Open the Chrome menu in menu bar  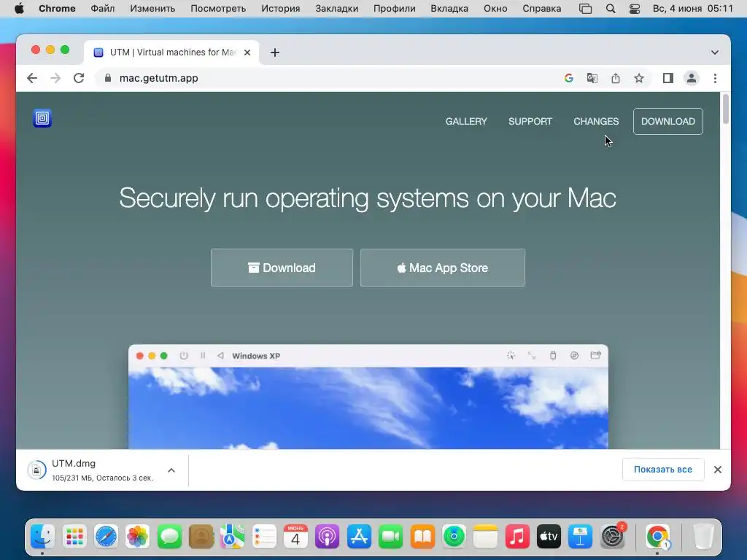click(57, 9)
